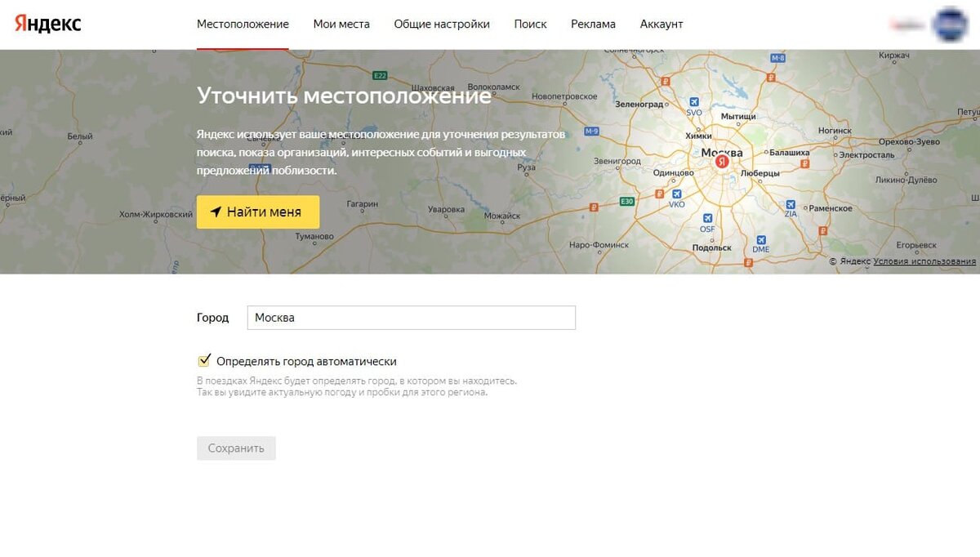Click the Холм-Жирковский label on map
This screenshot has width=980, height=557.
point(155,214)
